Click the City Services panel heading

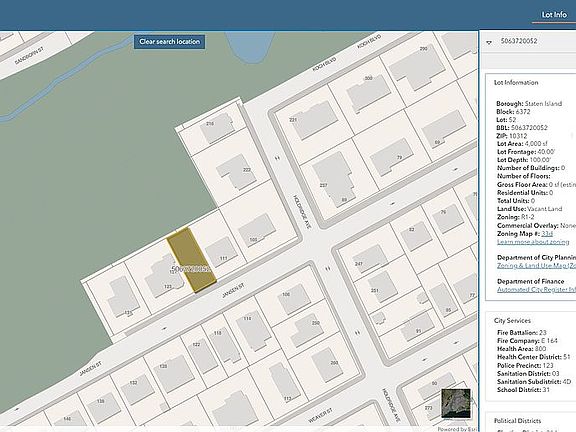pos(512,320)
